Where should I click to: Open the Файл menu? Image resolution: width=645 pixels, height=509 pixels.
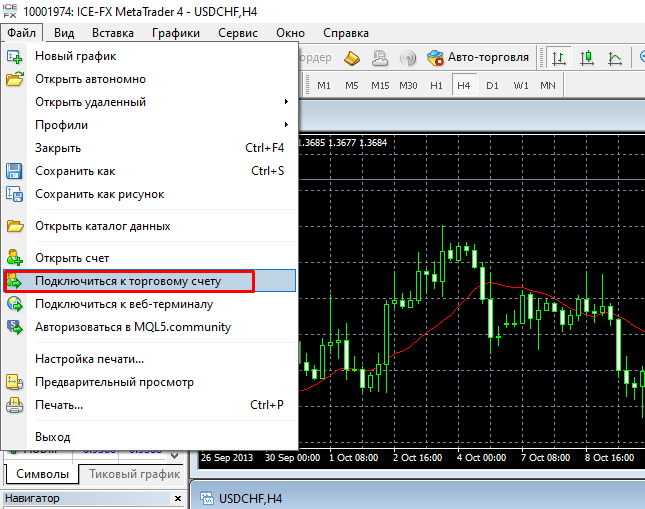(x=21, y=33)
